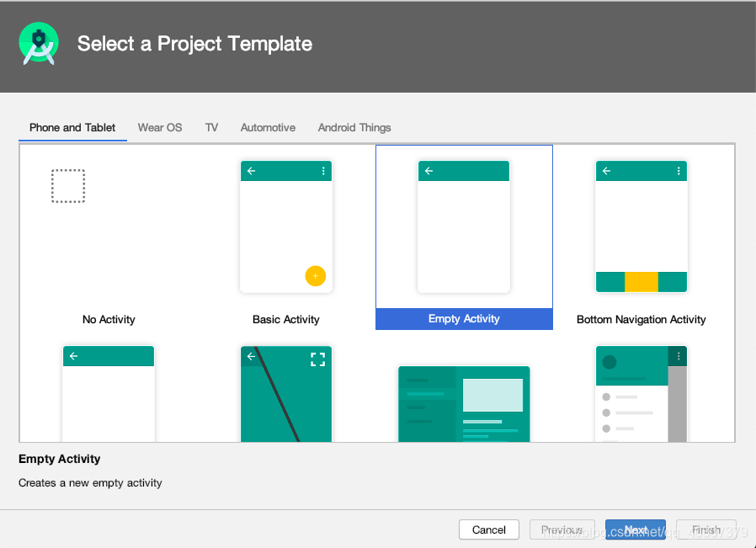Screen dimensions: 756x548
Task: Click the No Activity label
Action: tap(109, 320)
